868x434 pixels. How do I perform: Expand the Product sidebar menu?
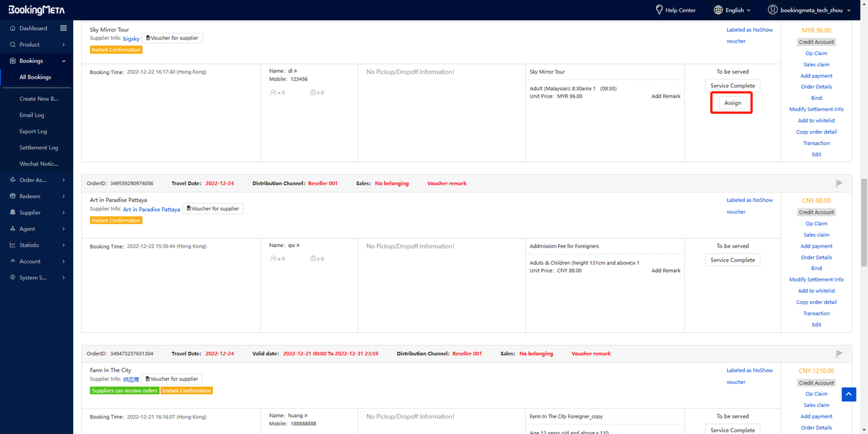click(x=37, y=45)
